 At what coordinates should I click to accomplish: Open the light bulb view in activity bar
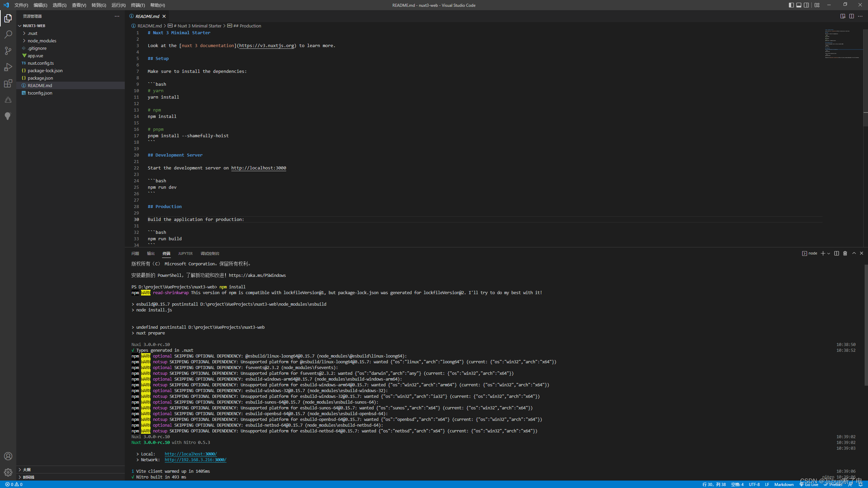tap(8, 116)
